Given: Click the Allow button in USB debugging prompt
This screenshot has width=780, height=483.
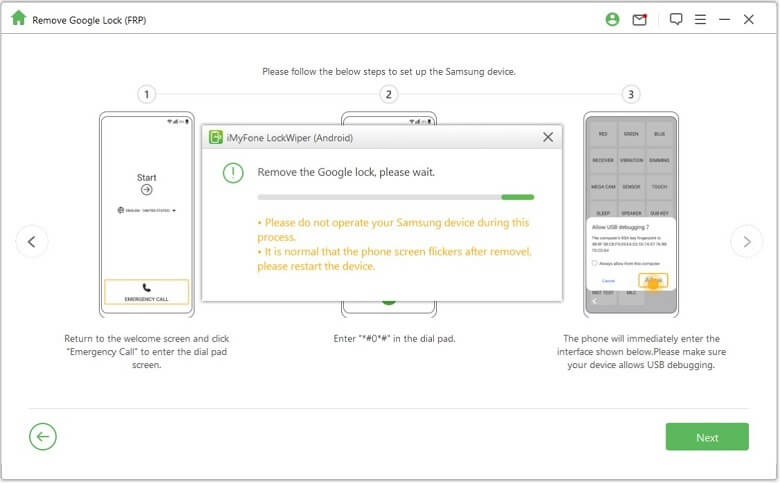Looking at the screenshot, I should pyautogui.click(x=653, y=280).
